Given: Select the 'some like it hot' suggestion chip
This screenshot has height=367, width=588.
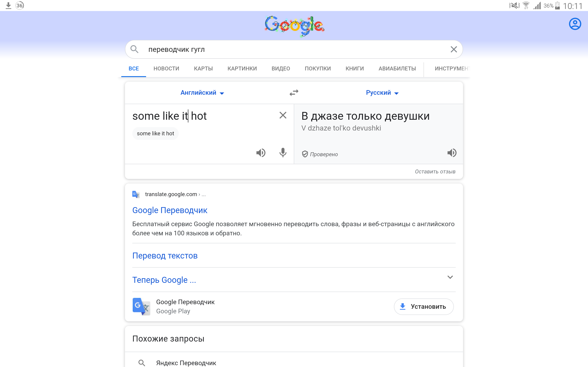Looking at the screenshot, I should point(155,133).
